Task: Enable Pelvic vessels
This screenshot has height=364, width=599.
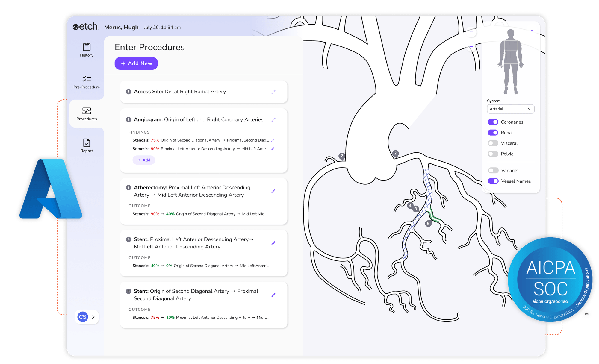Action: click(493, 154)
